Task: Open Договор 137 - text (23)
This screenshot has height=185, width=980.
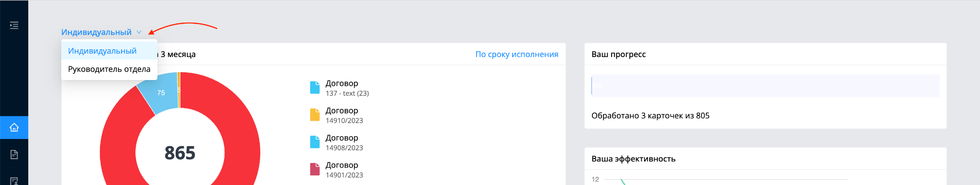Action: pyautogui.click(x=347, y=88)
